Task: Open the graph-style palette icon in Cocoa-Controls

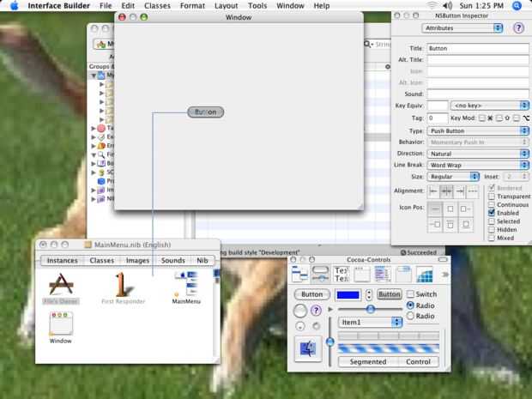Action: (x=424, y=274)
